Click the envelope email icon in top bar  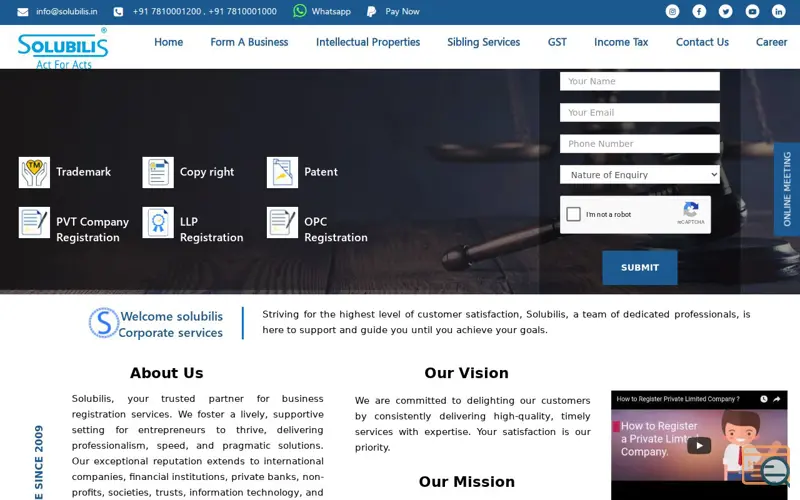[x=23, y=12]
